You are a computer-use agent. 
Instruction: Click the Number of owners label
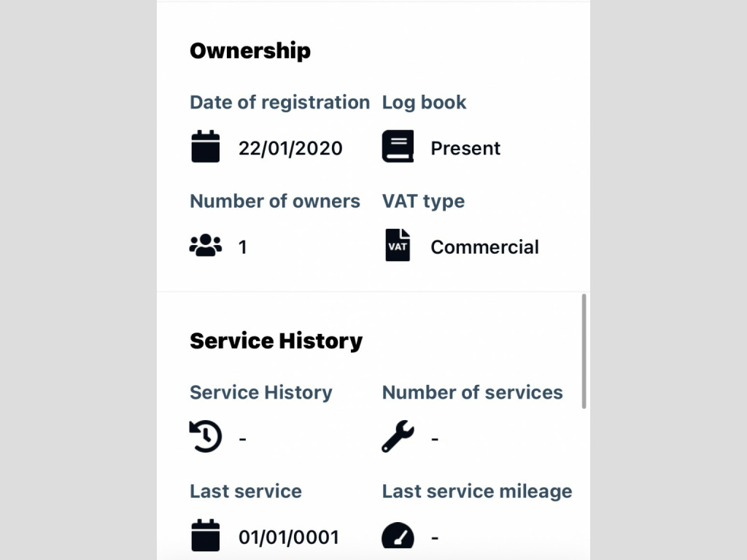275,201
